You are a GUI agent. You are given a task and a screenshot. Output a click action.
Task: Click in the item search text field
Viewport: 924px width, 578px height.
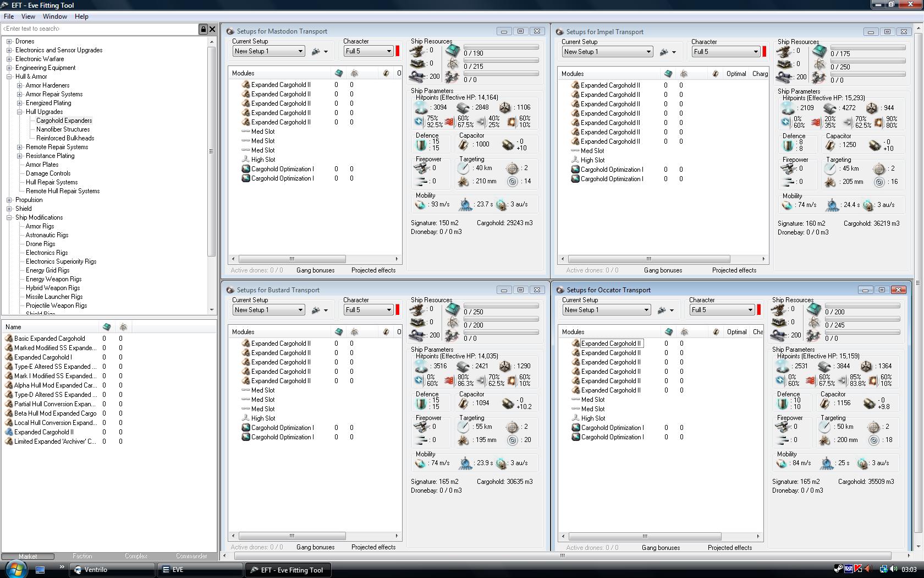pos(99,29)
